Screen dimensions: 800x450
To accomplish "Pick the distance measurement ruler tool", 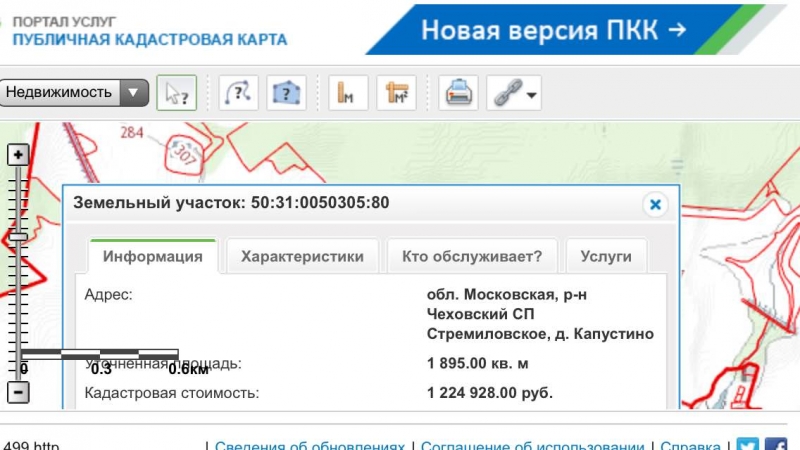I will pos(348,92).
